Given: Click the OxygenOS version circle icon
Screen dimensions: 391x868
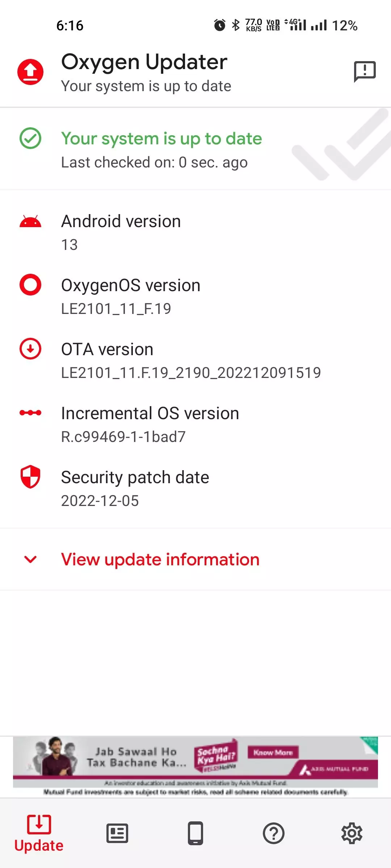Looking at the screenshot, I should pos(30,285).
